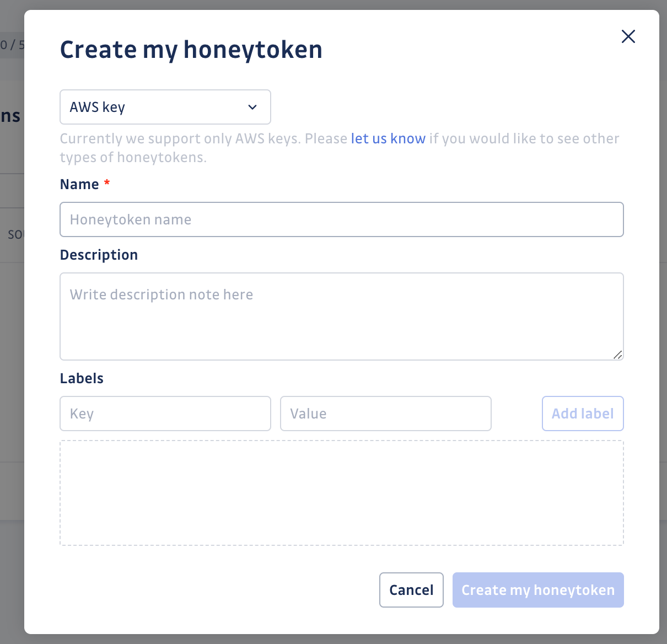Click the "Labels" section heading
The height and width of the screenshot is (644, 667).
coord(82,378)
